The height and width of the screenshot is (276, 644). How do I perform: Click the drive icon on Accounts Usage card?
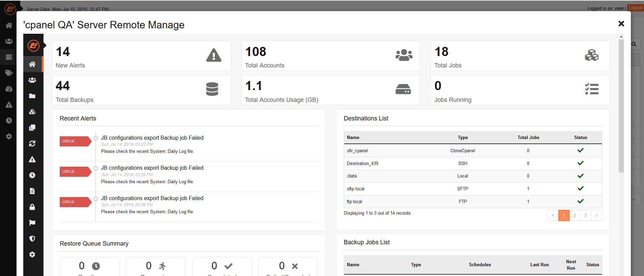[x=403, y=89]
